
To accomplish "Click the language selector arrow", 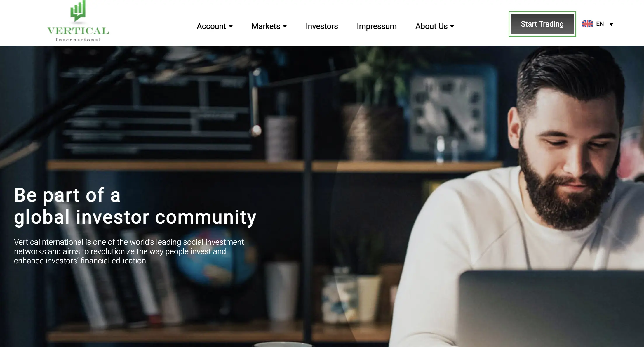I will pyautogui.click(x=611, y=24).
